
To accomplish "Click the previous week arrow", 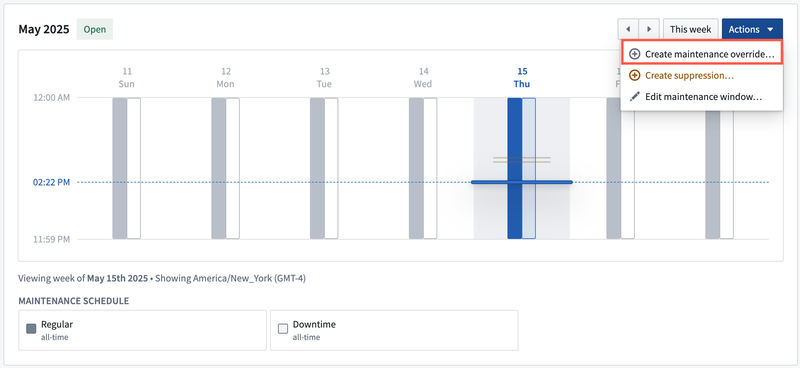I will [628, 29].
